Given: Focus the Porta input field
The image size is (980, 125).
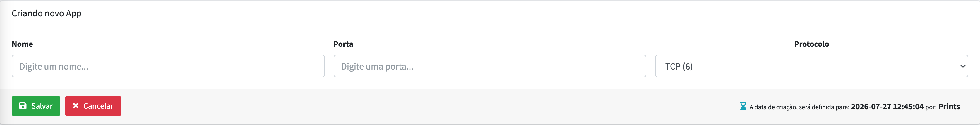Looking at the screenshot, I should coord(490,66).
